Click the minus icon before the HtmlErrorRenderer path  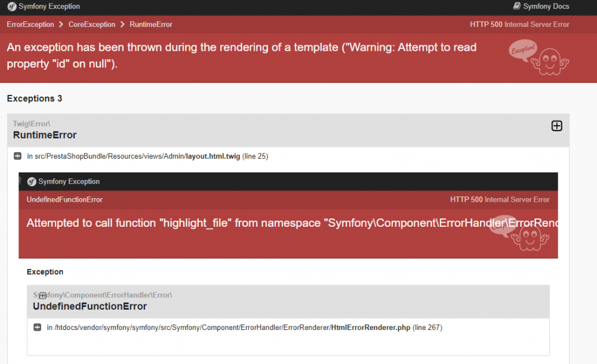click(x=36, y=328)
